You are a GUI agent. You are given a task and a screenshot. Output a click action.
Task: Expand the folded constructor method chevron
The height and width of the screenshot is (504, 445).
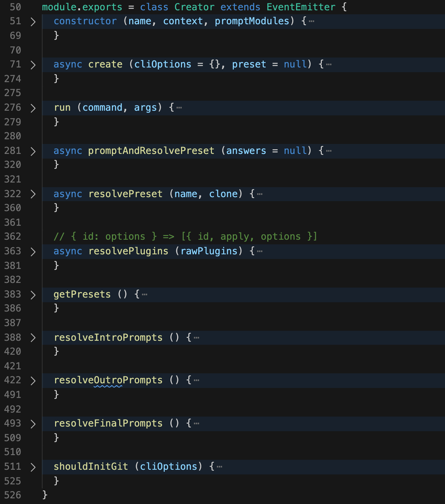pos(33,22)
